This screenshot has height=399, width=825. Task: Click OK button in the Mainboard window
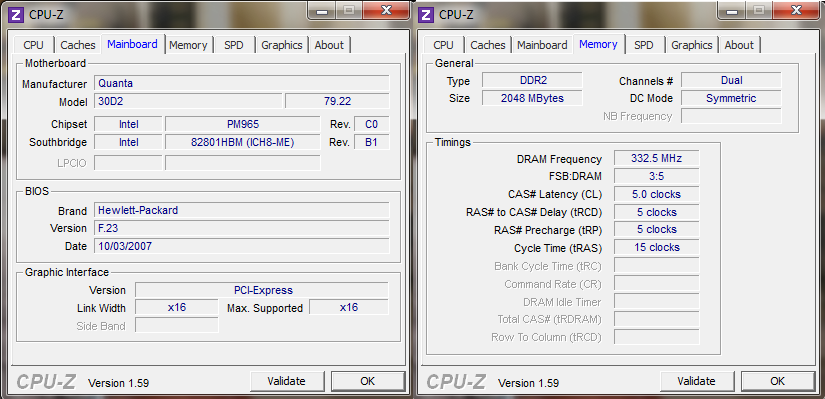pos(368,381)
